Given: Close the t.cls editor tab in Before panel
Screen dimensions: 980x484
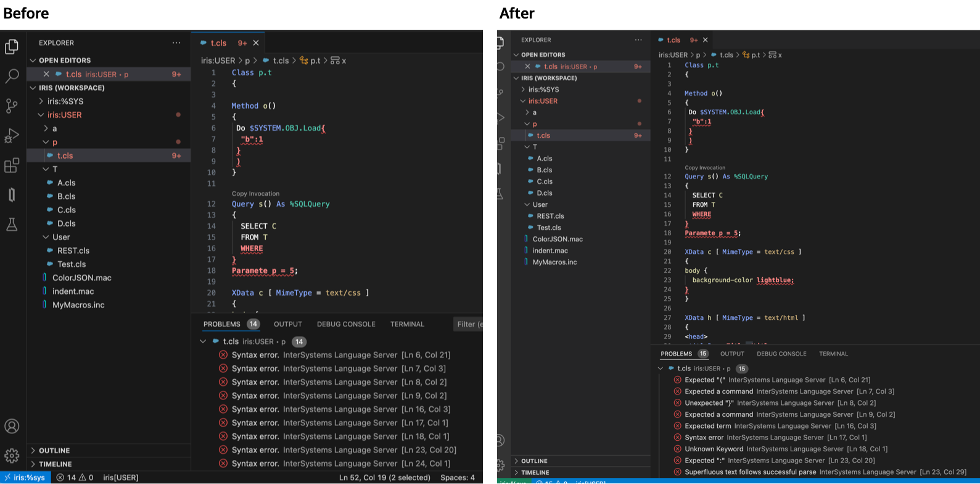Looking at the screenshot, I should (x=256, y=43).
